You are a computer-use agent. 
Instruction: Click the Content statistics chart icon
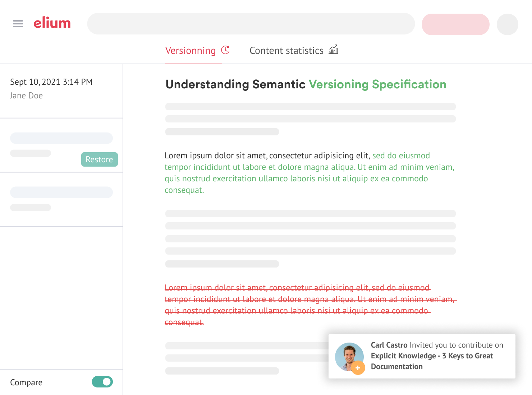pos(333,50)
